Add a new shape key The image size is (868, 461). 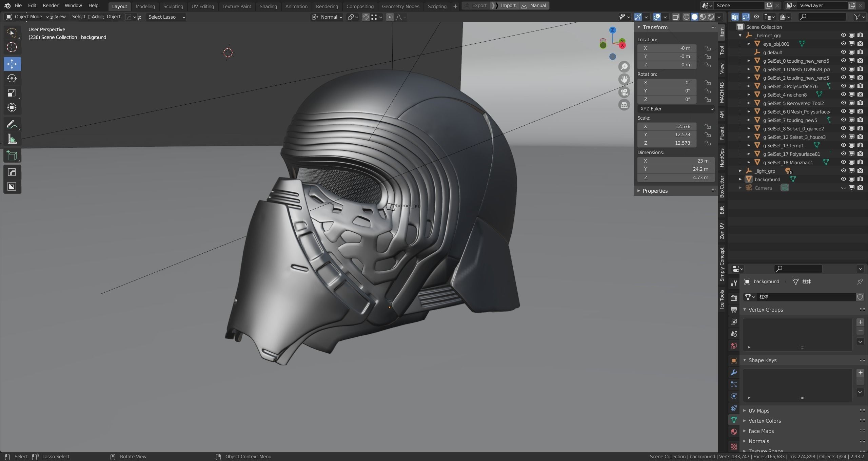click(x=860, y=373)
